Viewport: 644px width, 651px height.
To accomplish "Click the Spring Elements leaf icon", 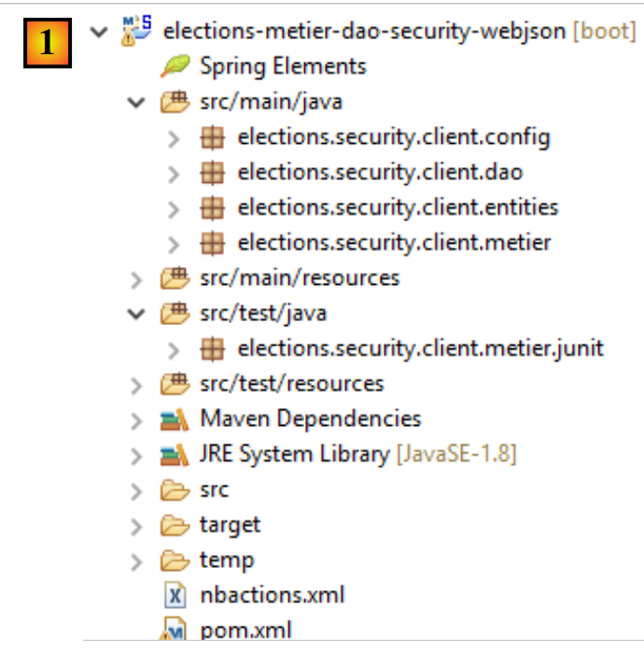I will [174, 66].
